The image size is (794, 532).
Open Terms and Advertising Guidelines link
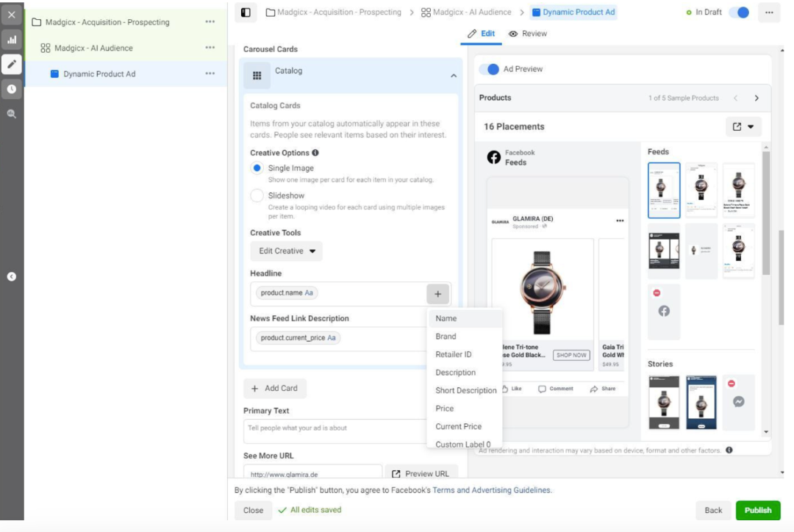491,490
